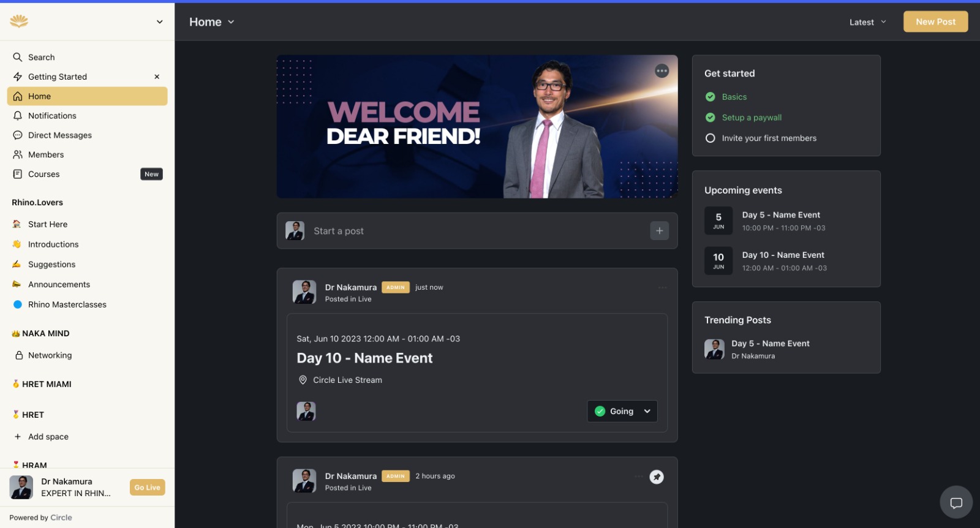Click the Courses book icon

(x=18, y=175)
